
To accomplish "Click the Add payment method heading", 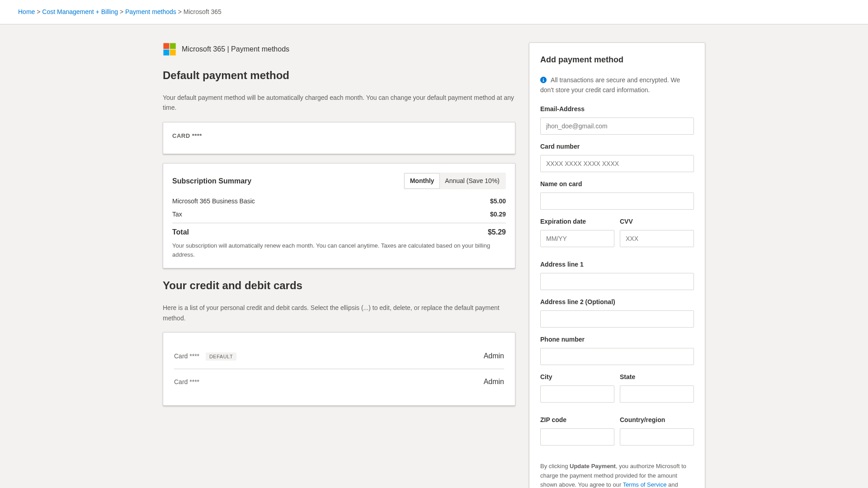I will (x=581, y=60).
